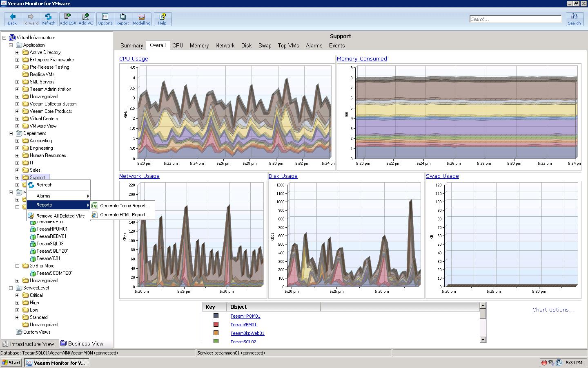Click the Replica VMs folder icon
This screenshot has height=368, width=588.
click(x=25, y=74)
